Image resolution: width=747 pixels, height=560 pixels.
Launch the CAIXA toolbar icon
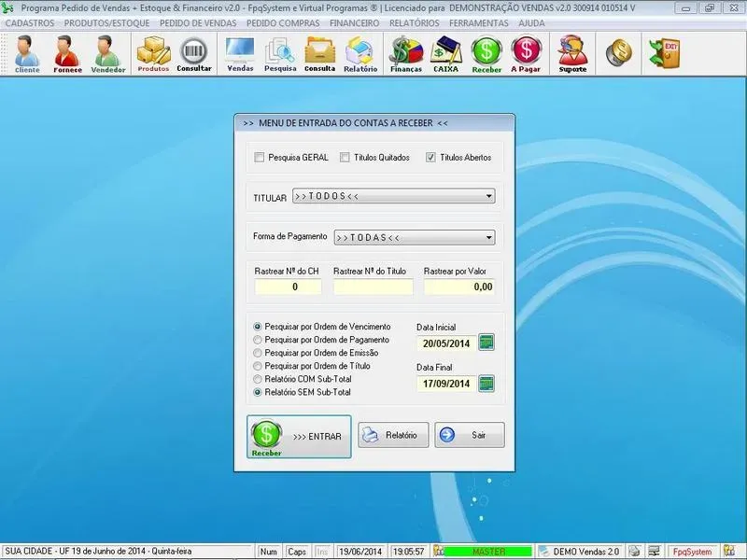(x=445, y=54)
